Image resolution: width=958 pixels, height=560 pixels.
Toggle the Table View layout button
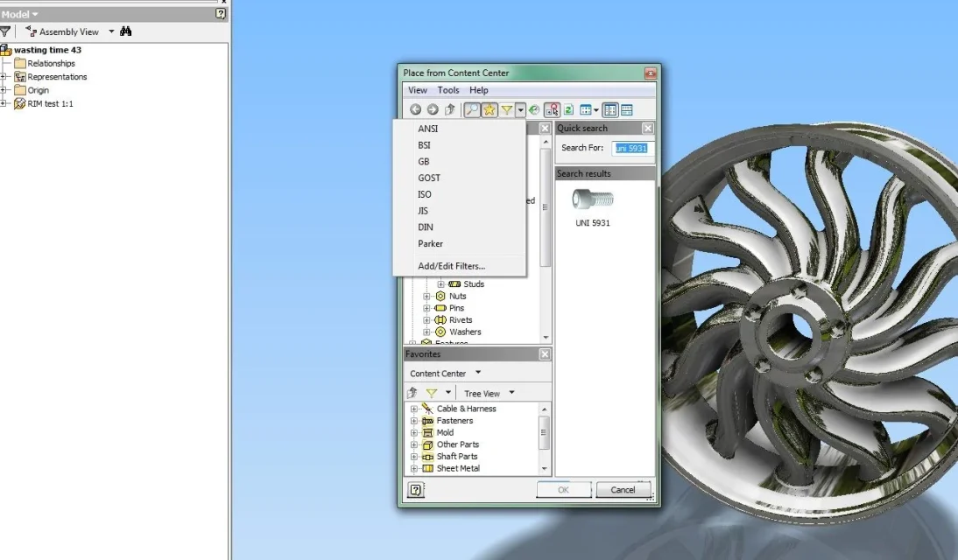coord(627,110)
